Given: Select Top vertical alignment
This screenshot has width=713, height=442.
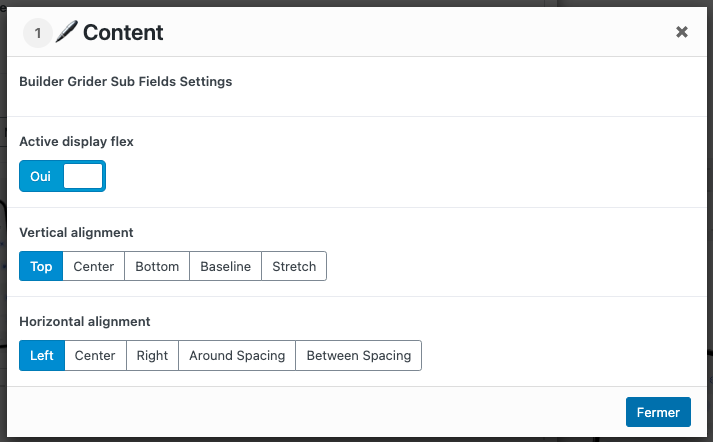Looking at the screenshot, I should [x=41, y=266].
